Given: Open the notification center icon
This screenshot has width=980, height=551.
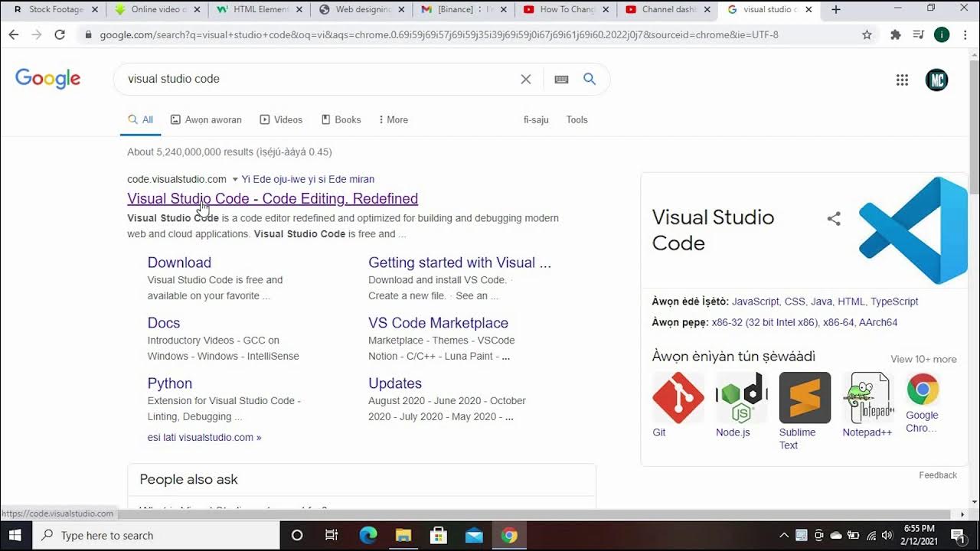Looking at the screenshot, I should pos(957,535).
